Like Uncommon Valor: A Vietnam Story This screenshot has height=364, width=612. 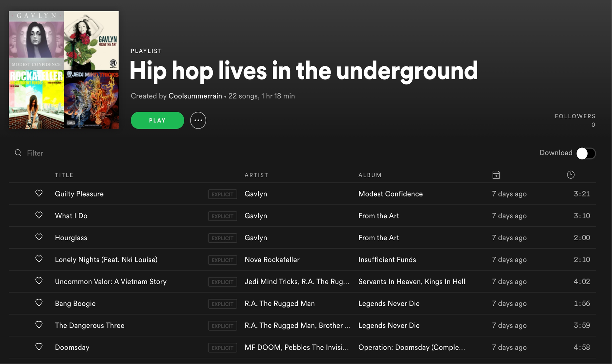[x=39, y=281]
